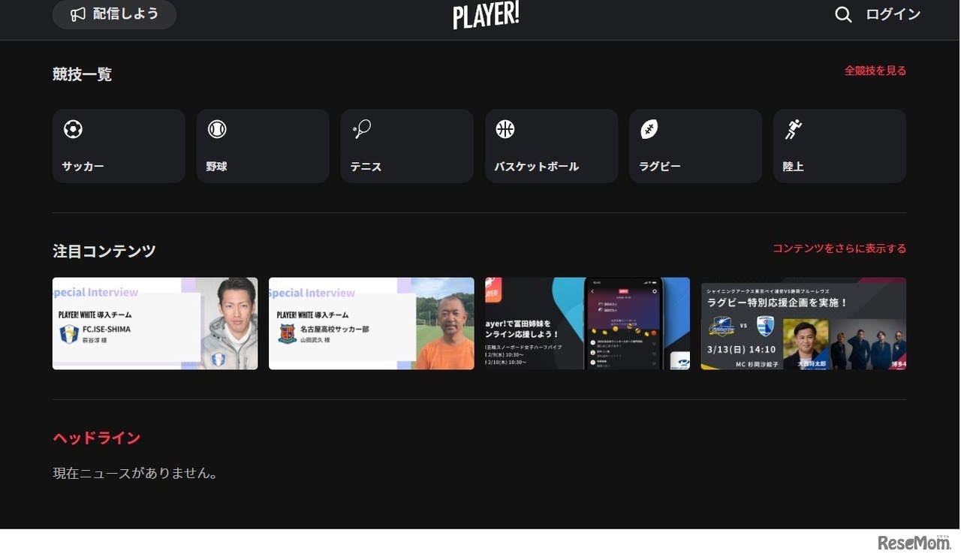Viewport: 961px width, 560px height.
Task: Click the 全競技を見る link
Action: [x=875, y=70]
